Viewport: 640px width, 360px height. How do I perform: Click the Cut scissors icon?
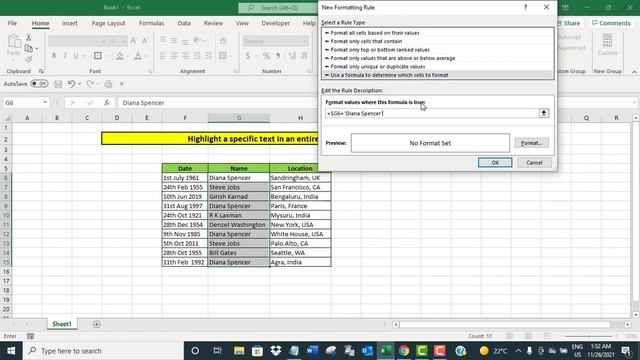(x=29, y=38)
